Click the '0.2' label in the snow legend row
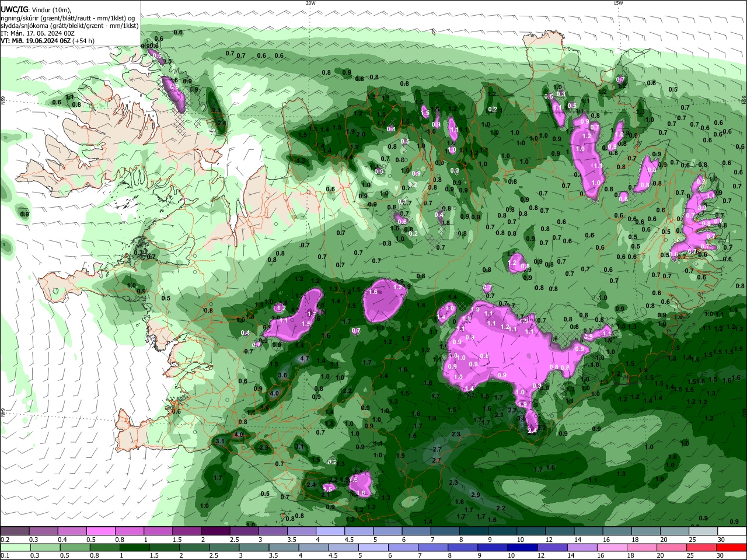This screenshot has width=747, height=560. tap(5, 540)
